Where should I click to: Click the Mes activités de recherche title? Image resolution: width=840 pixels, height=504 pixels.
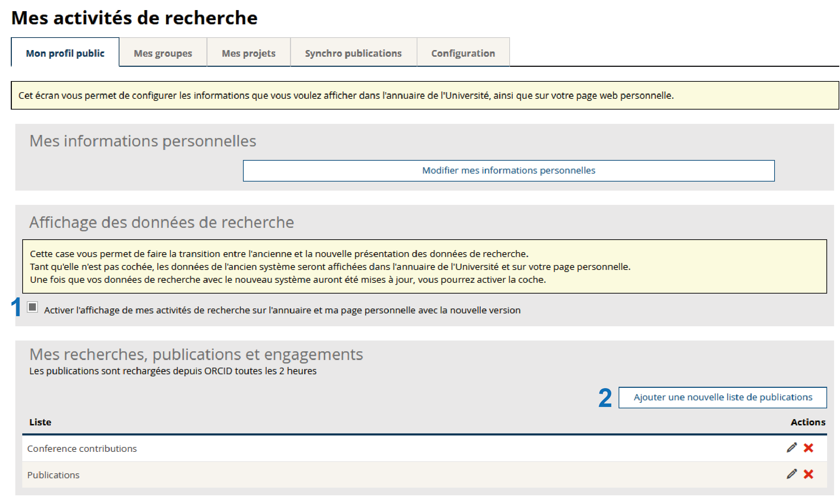[134, 18]
